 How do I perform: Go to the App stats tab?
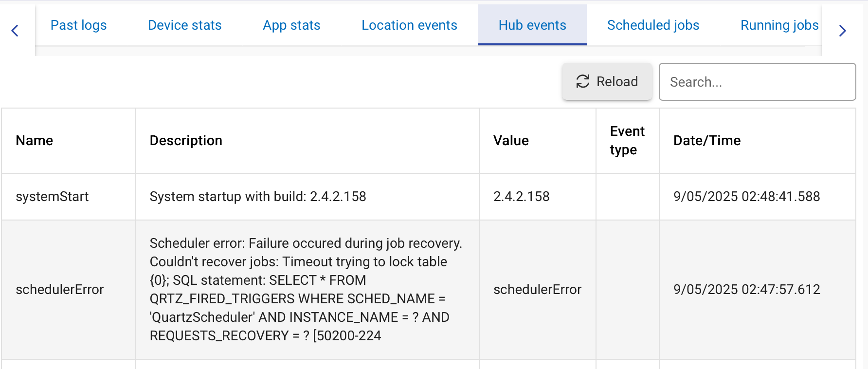point(291,25)
